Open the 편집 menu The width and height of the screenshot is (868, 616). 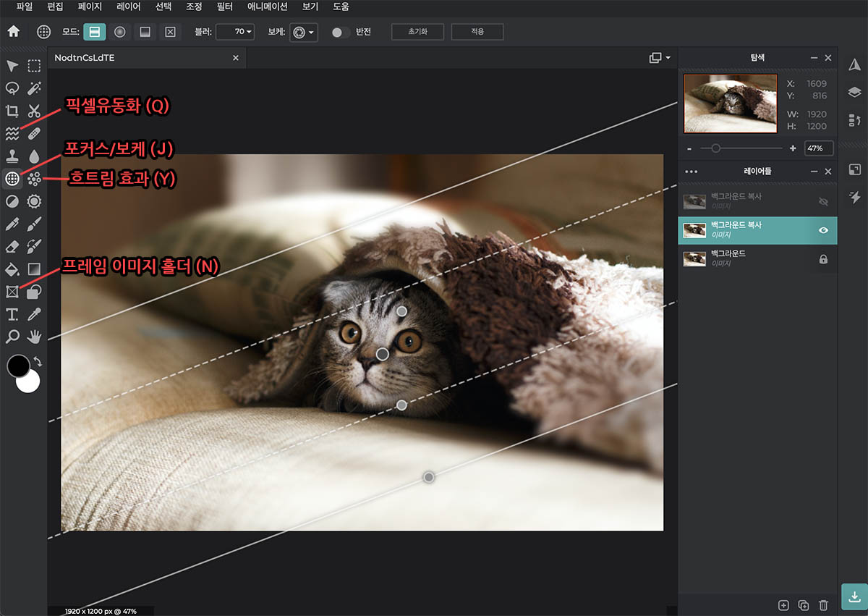[55, 7]
